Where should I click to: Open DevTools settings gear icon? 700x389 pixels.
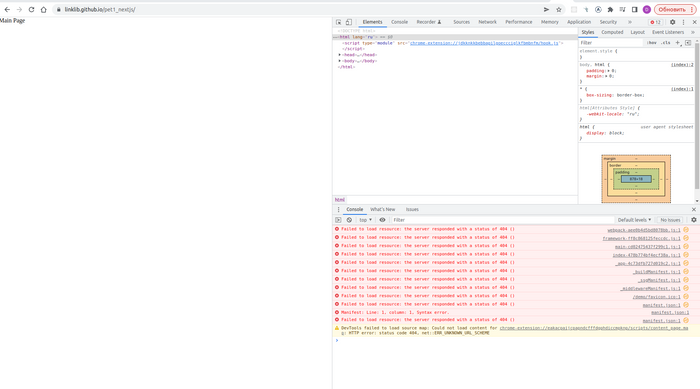click(x=672, y=22)
